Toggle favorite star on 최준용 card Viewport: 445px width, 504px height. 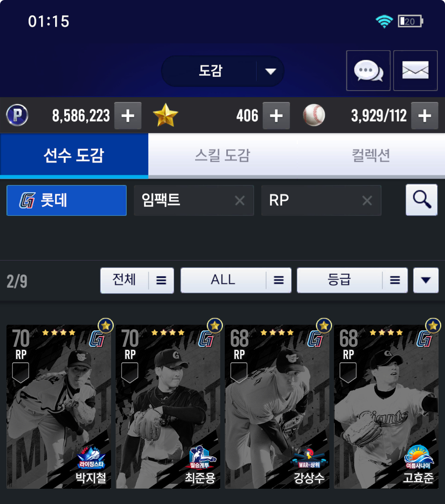click(x=215, y=326)
